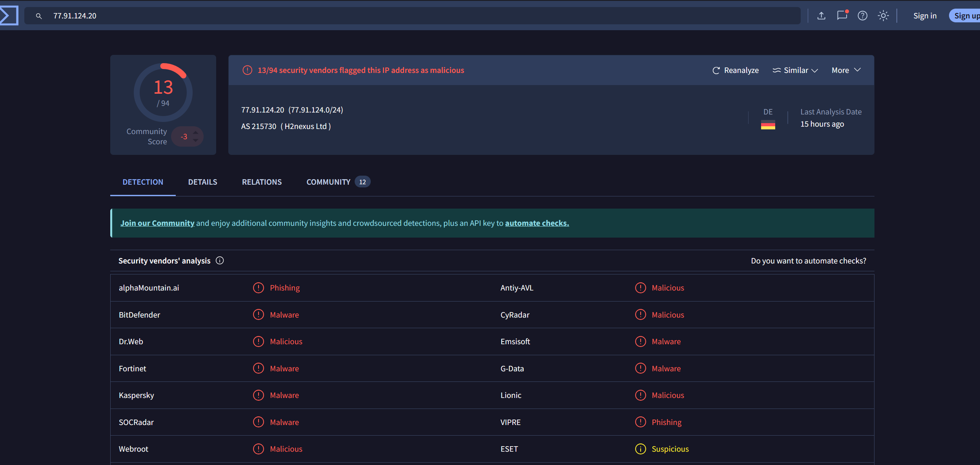Open the file upload icon in the top bar

[x=821, y=15]
